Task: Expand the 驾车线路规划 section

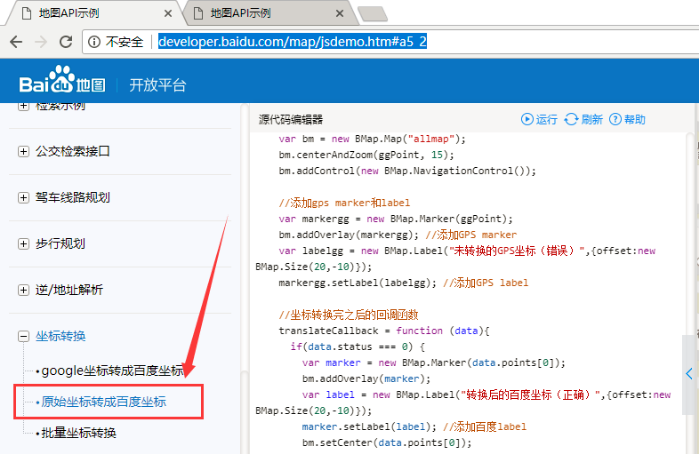Action: coord(24,198)
